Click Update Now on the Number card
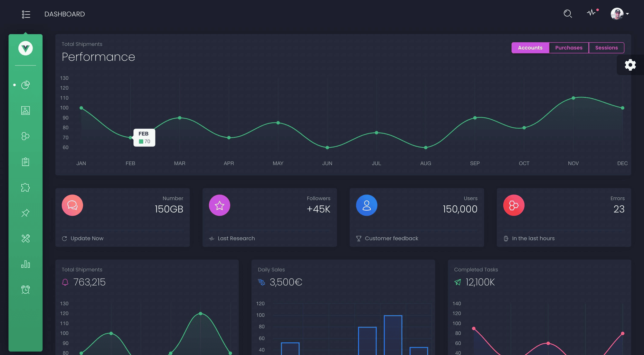 pos(87,238)
